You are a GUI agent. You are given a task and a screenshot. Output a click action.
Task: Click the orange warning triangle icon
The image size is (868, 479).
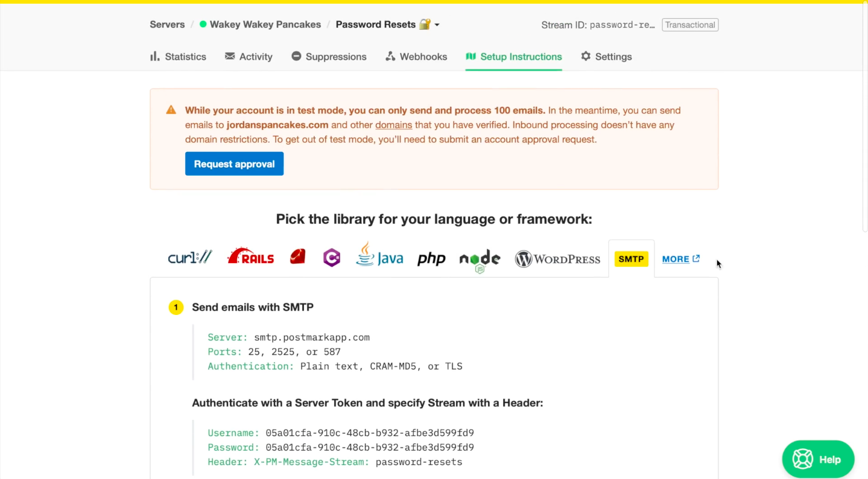tap(171, 110)
